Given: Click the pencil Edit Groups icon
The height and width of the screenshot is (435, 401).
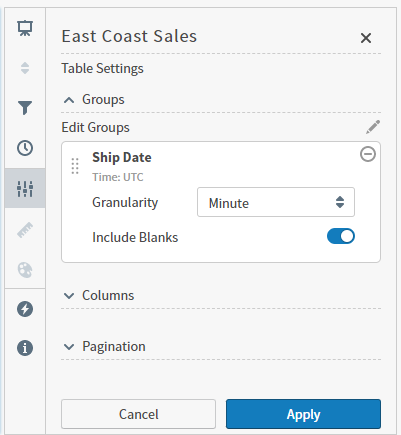Looking at the screenshot, I should click(373, 127).
